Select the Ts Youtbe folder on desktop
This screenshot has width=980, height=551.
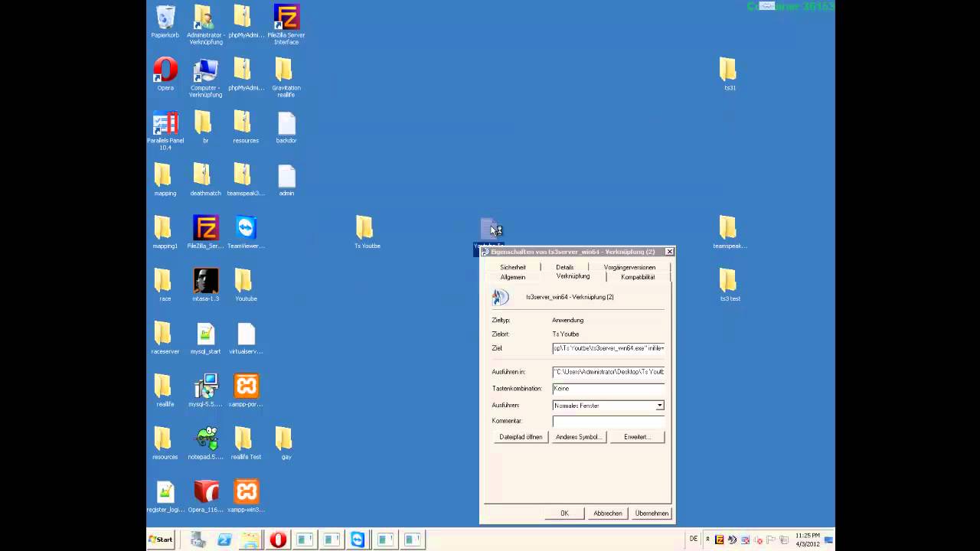[366, 229]
